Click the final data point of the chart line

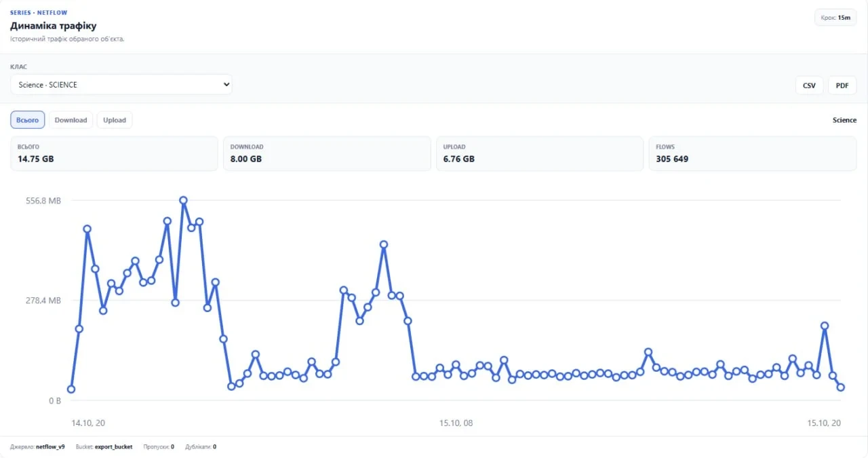click(841, 387)
